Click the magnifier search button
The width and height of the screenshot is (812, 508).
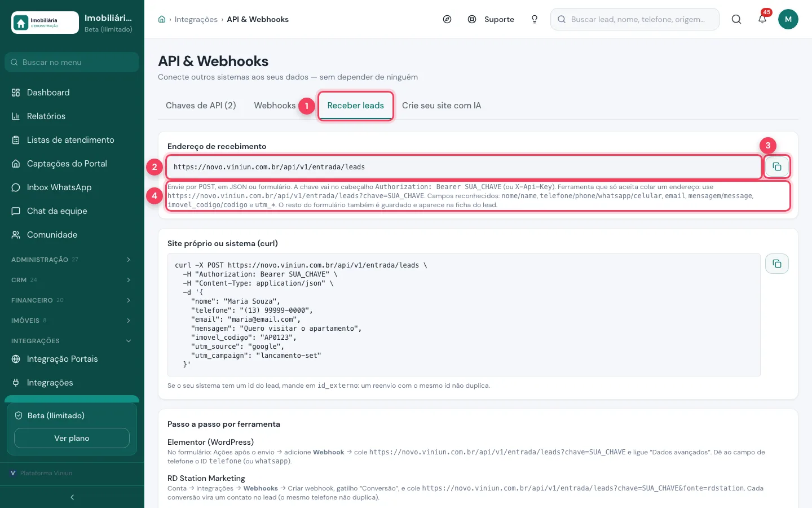[x=736, y=19]
